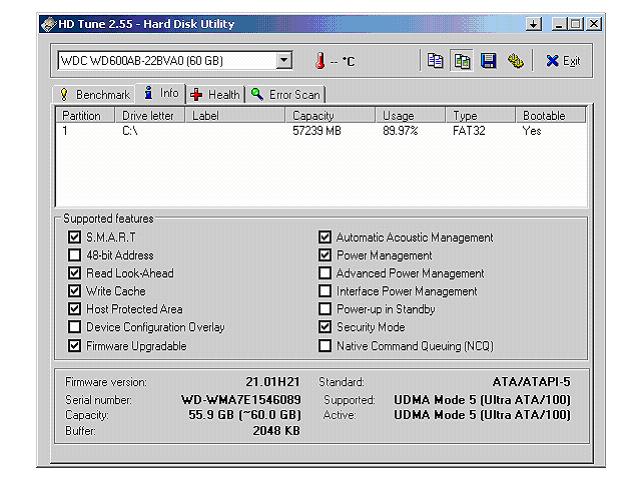Click the Bootable column header
Viewport: 640px width, 480px height.
click(551, 116)
